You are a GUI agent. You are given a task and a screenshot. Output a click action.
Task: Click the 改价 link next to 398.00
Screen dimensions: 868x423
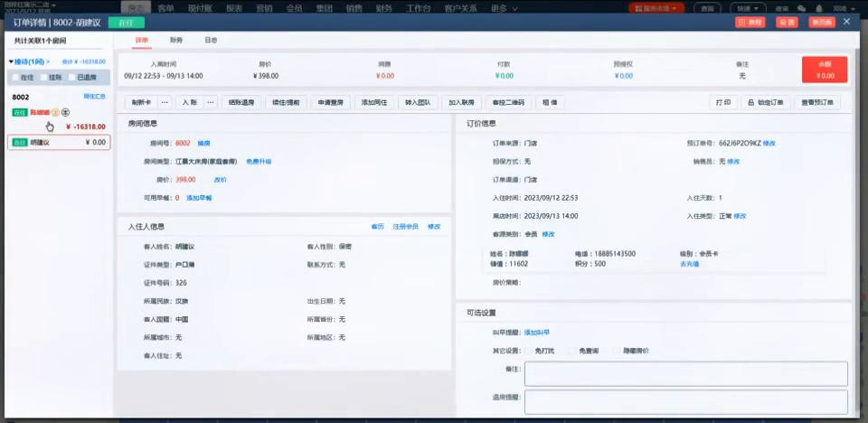click(x=220, y=180)
